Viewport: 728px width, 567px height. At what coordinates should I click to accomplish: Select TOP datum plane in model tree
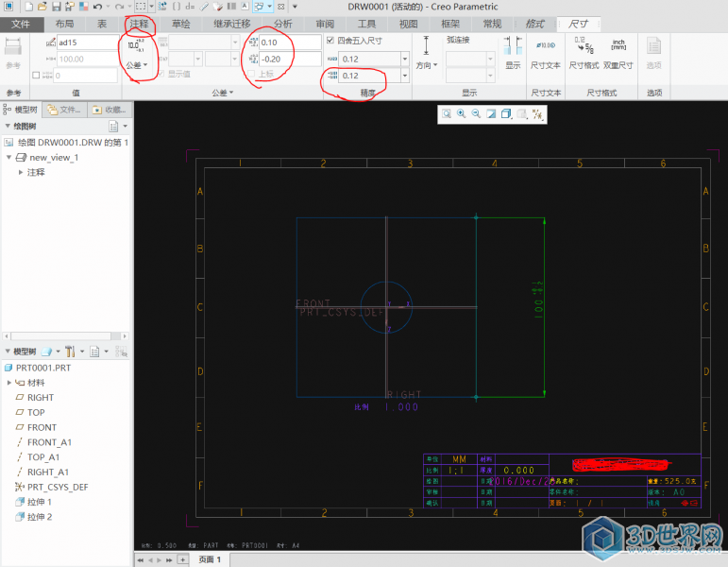point(36,412)
